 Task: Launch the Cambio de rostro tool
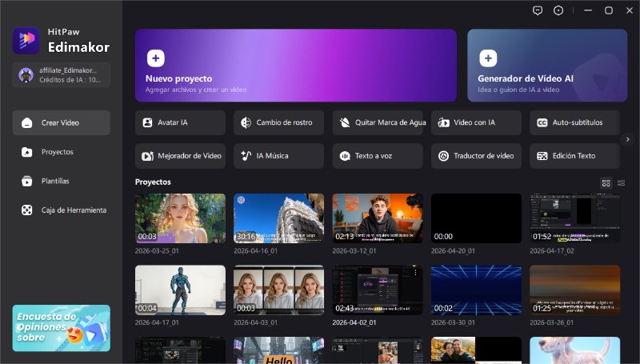point(278,122)
